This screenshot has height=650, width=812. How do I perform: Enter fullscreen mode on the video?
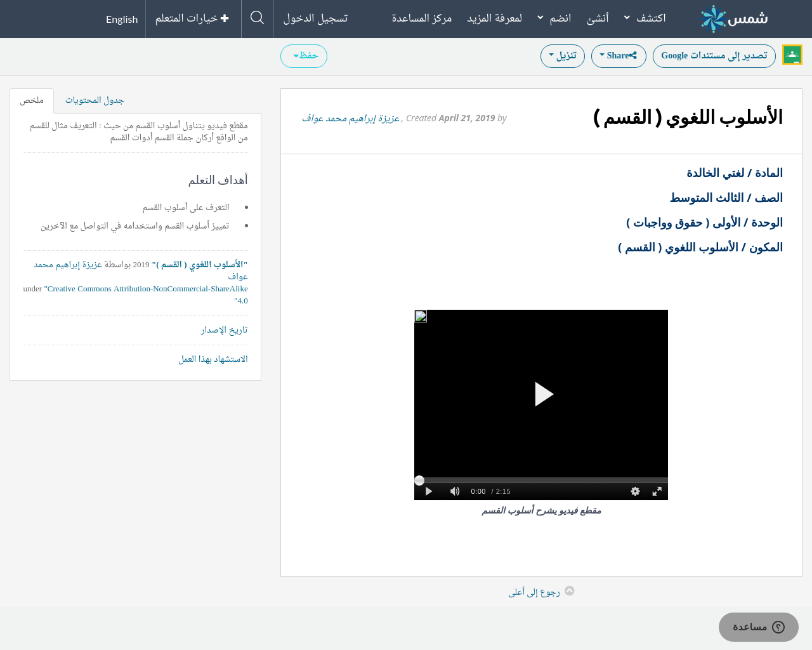coord(657,491)
